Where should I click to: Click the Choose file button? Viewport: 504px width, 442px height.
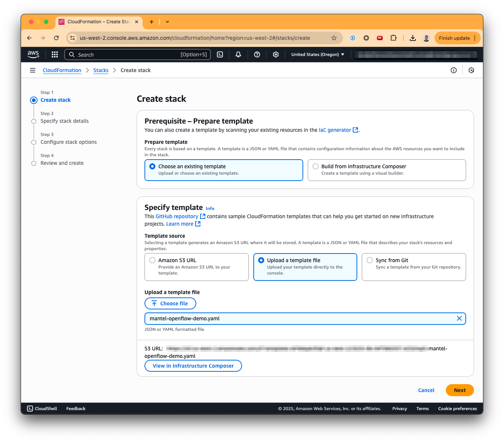click(170, 303)
